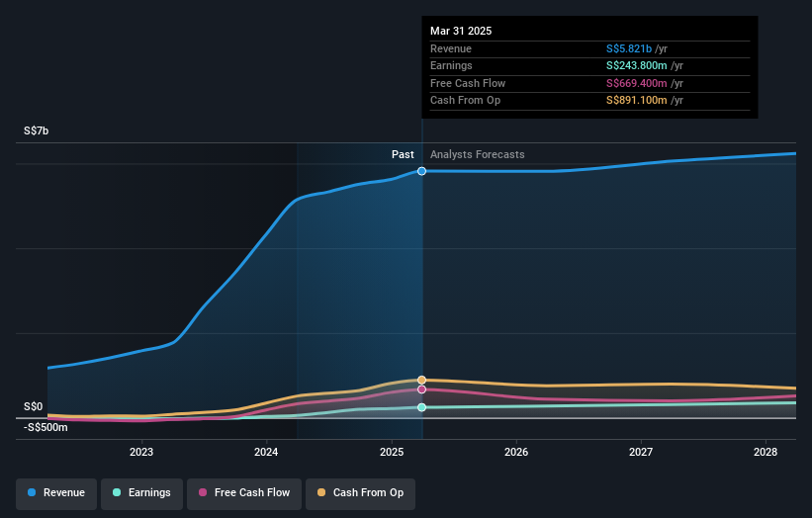Select the 2026 x-axis label

(x=516, y=453)
